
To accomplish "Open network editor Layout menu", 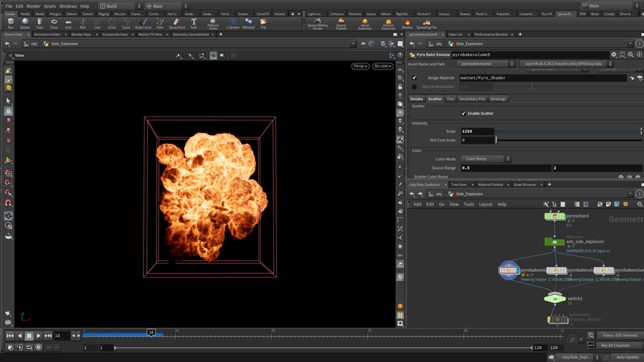I will click(485, 205).
